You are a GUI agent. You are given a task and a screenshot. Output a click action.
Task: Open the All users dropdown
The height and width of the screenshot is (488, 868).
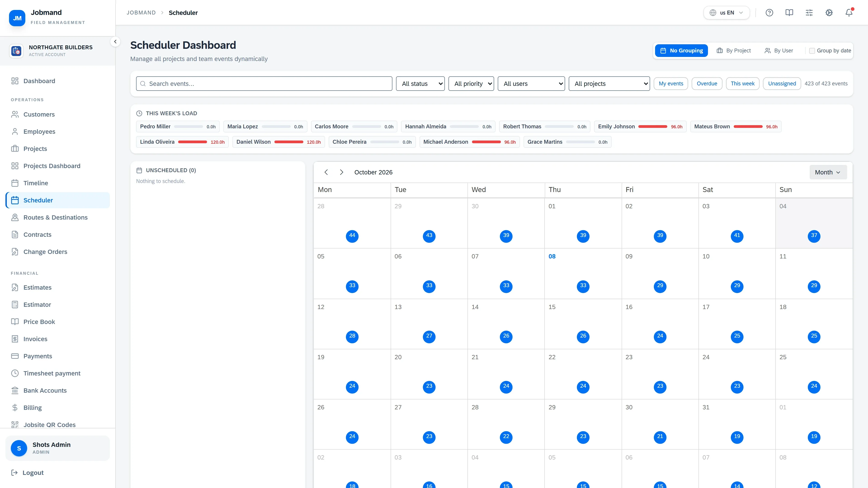tap(531, 84)
